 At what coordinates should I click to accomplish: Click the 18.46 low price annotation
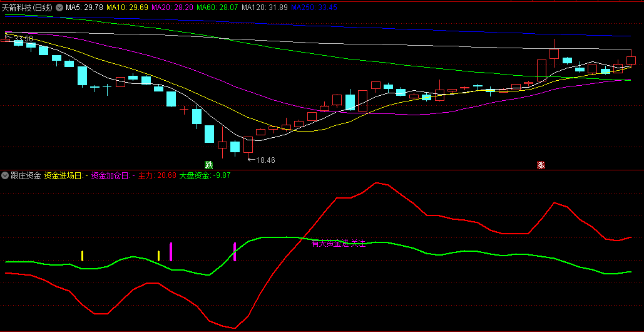coord(262,160)
